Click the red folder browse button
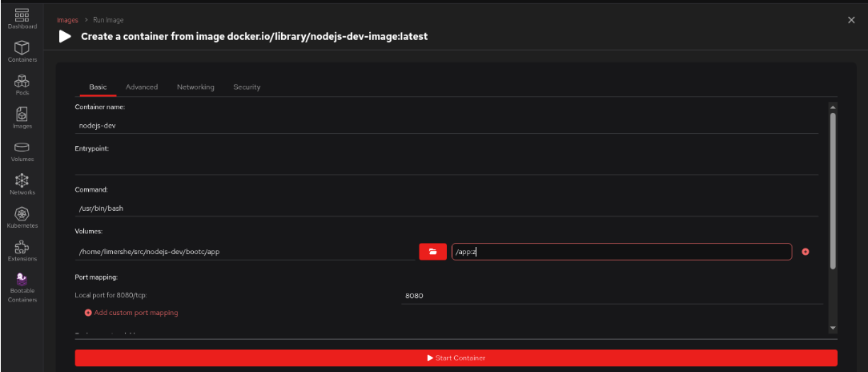This screenshot has height=372, width=868. click(x=432, y=252)
